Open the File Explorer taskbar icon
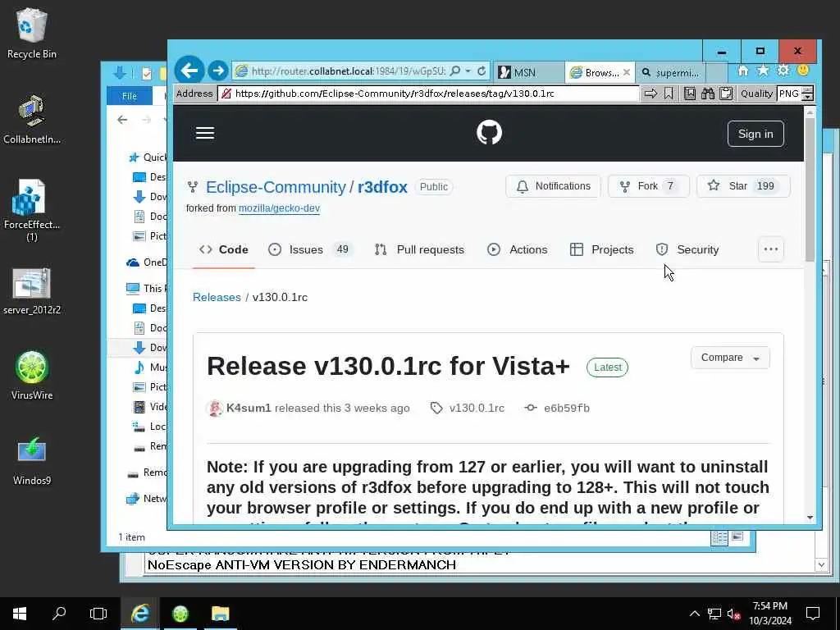The height and width of the screenshot is (630, 840). point(220,614)
